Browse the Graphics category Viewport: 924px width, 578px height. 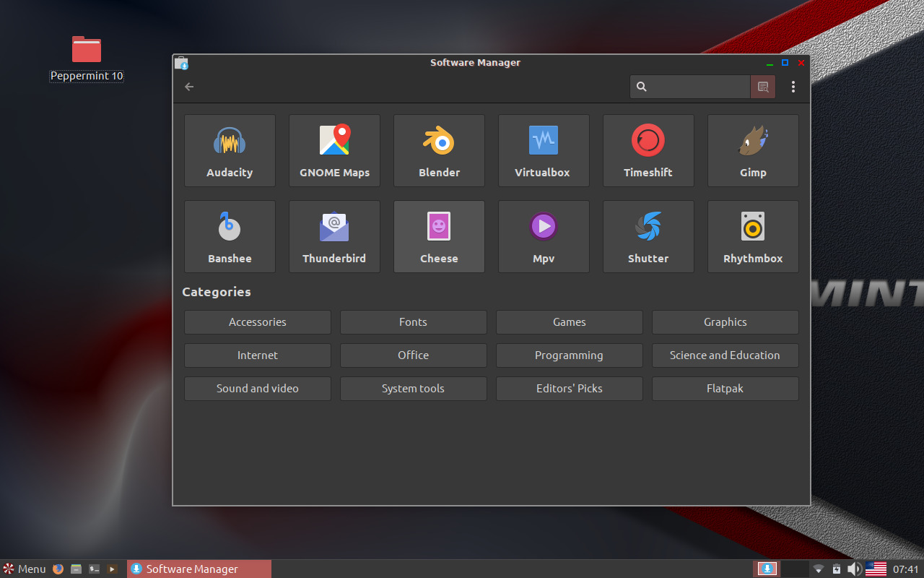[x=725, y=322]
